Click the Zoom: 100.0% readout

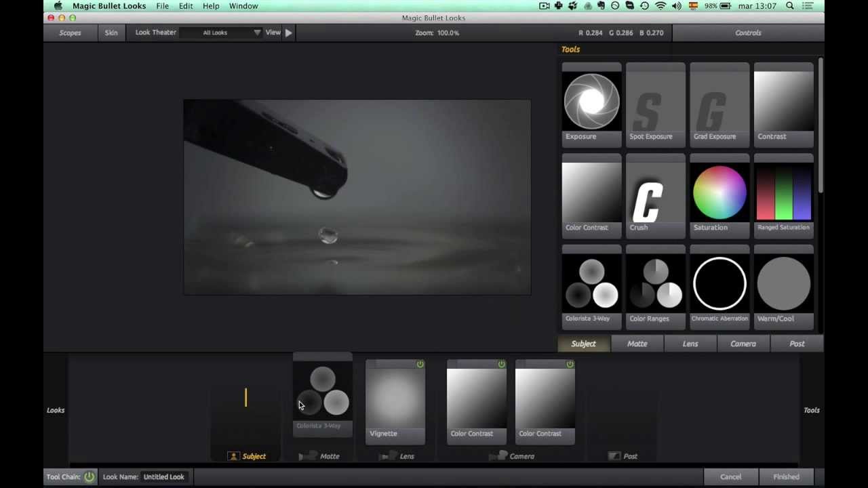(x=437, y=33)
